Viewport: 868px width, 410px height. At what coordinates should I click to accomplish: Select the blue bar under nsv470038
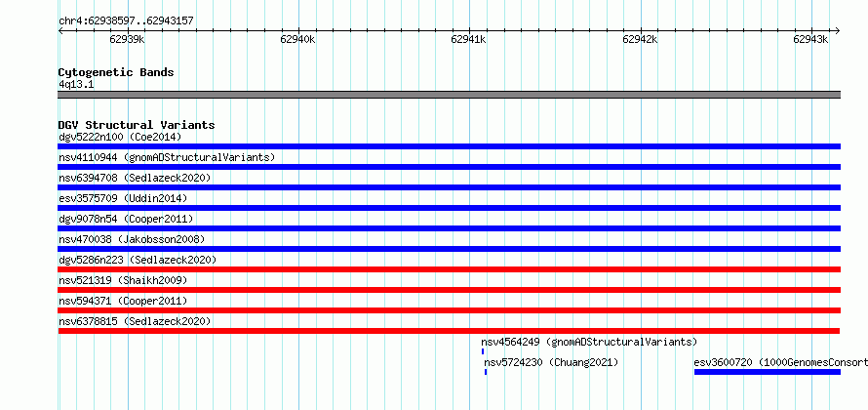(x=449, y=249)
